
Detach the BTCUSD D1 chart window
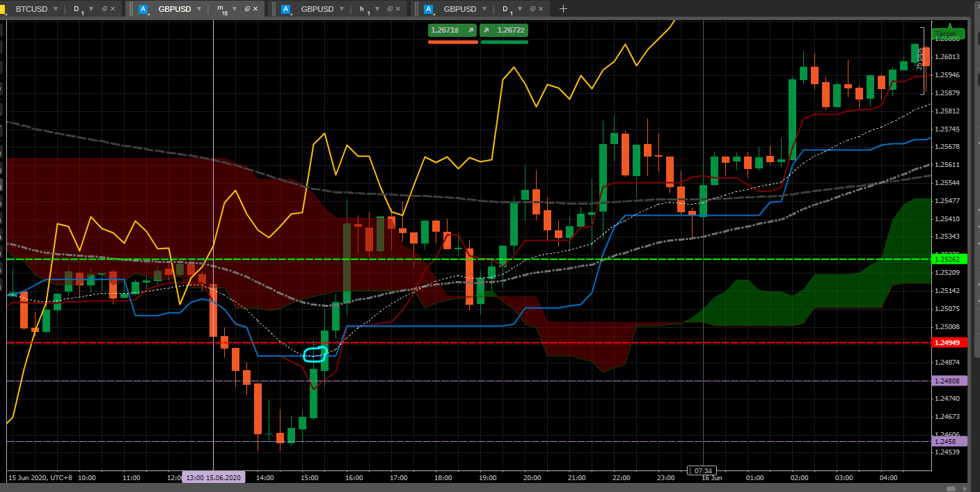[x=104, y=9]
